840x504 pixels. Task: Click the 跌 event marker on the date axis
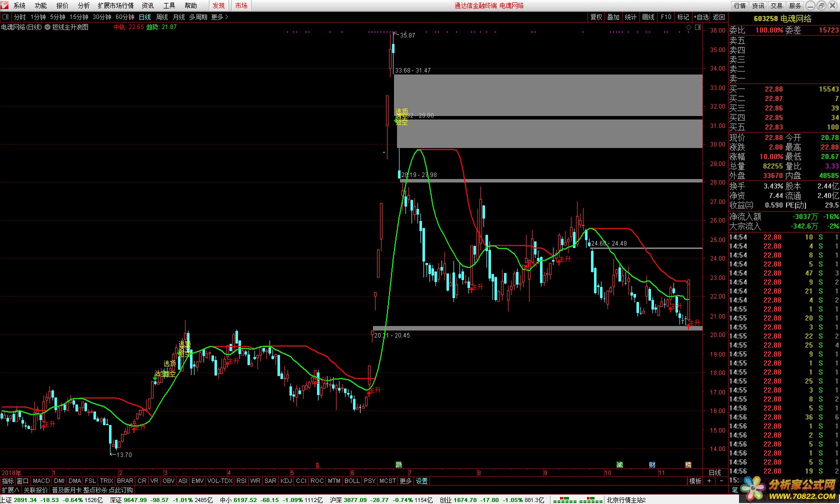tap(398, 464)
